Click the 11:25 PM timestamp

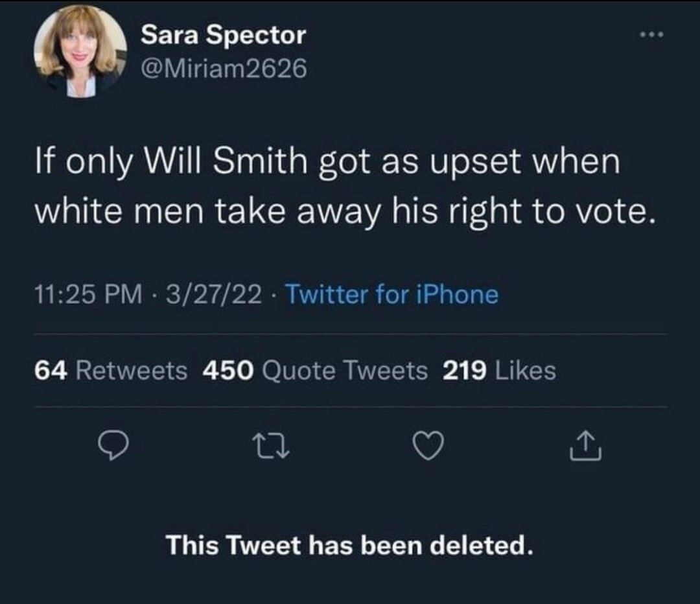[86, 295]
